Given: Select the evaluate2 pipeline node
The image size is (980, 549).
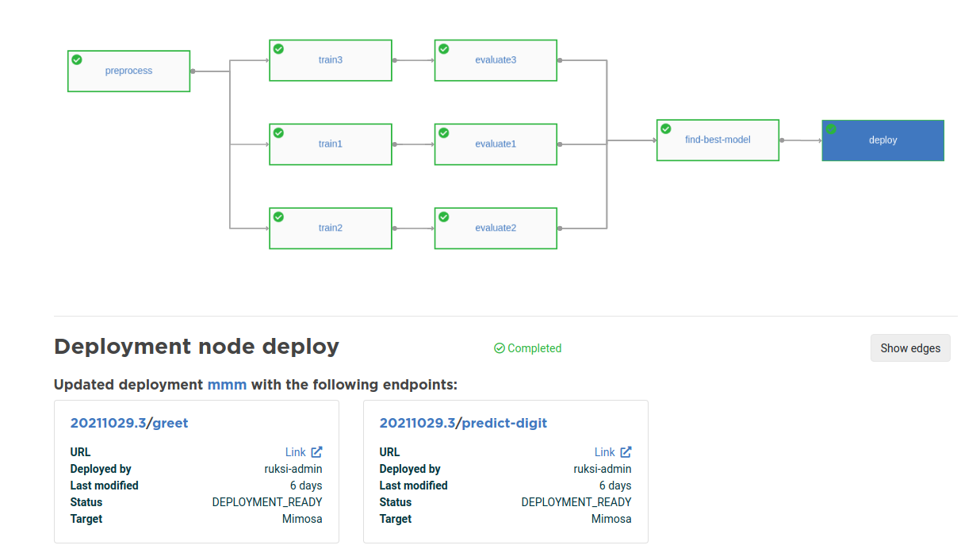Looking at the screenshot, I should point(496,228).
